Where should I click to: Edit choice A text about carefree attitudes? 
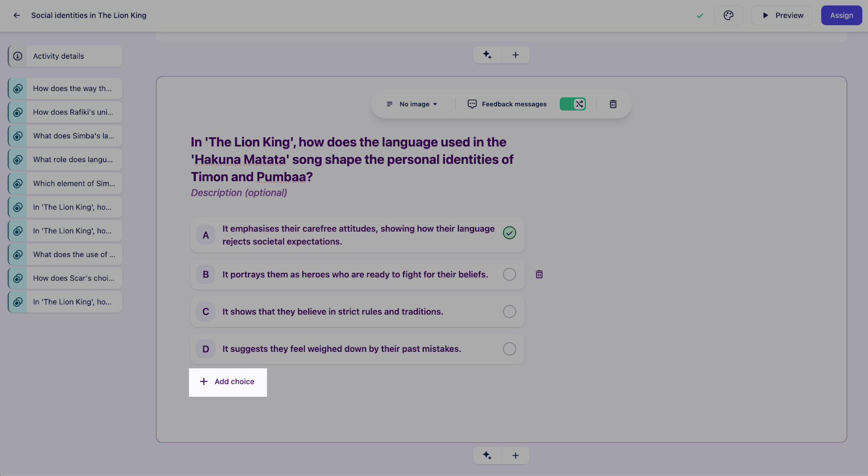359,235
